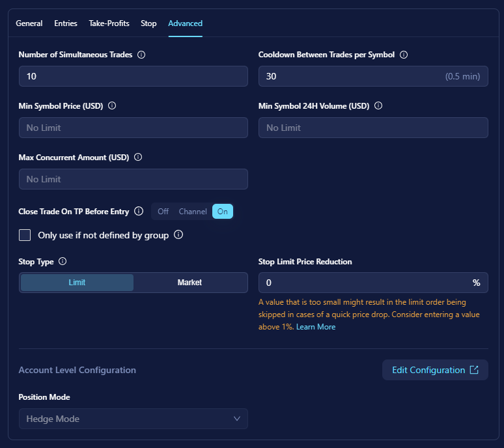Click info icon next to Only use if not defined by group
The image size is (504, 448).
point(178,234)
